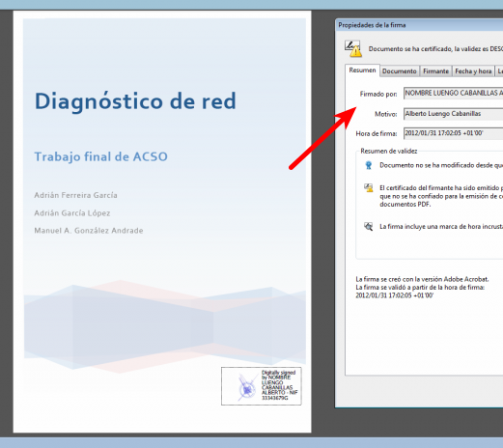Click the author name 'Adrián García López'
Viewport: 503px width, 448px height.
point(72,213)
